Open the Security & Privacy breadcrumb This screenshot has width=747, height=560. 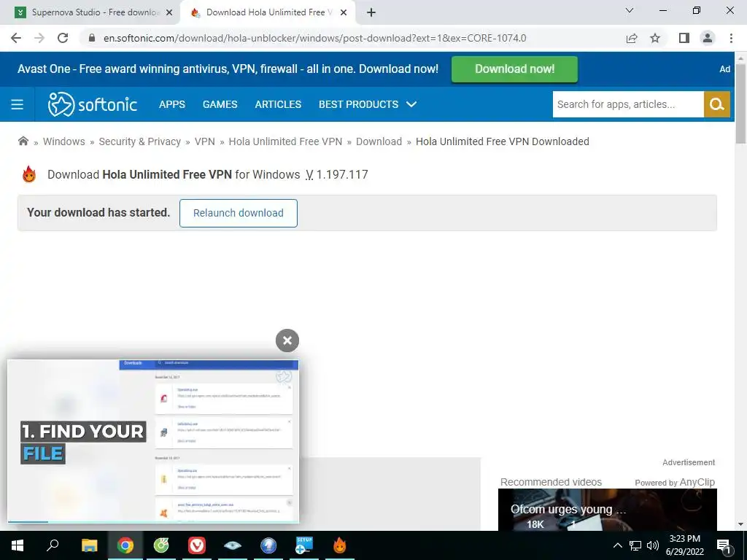point(139,141)
